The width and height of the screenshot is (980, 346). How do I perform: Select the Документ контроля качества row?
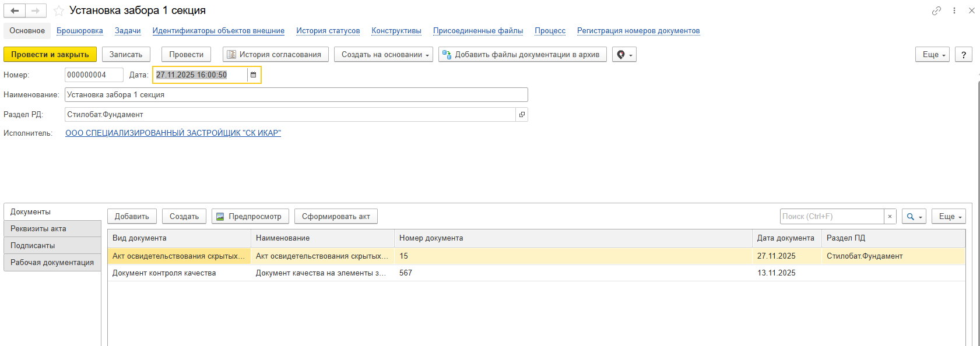pyautogui.click(x=164, y=273)
